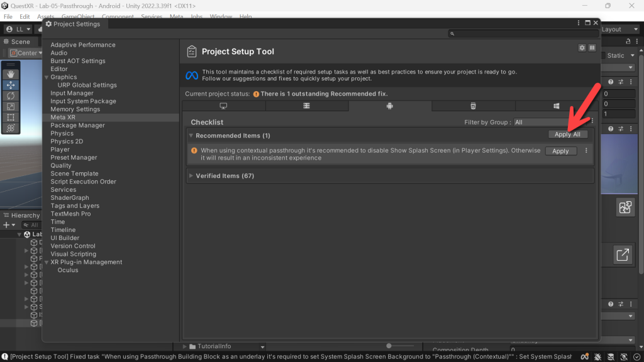Click the auto-refresh check icon in status bar
The height and width of the screenshot is (362, 644).
636,357
